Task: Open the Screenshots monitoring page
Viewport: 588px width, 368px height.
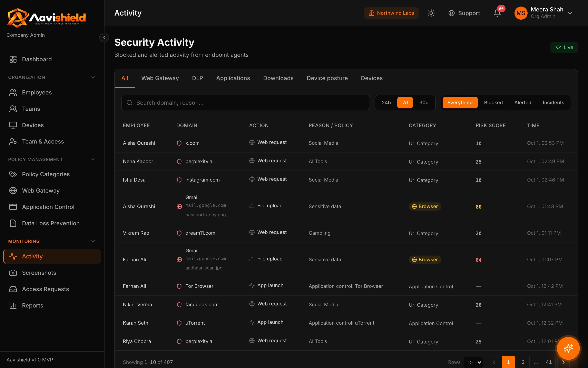Action: click(x=52, y=273)
